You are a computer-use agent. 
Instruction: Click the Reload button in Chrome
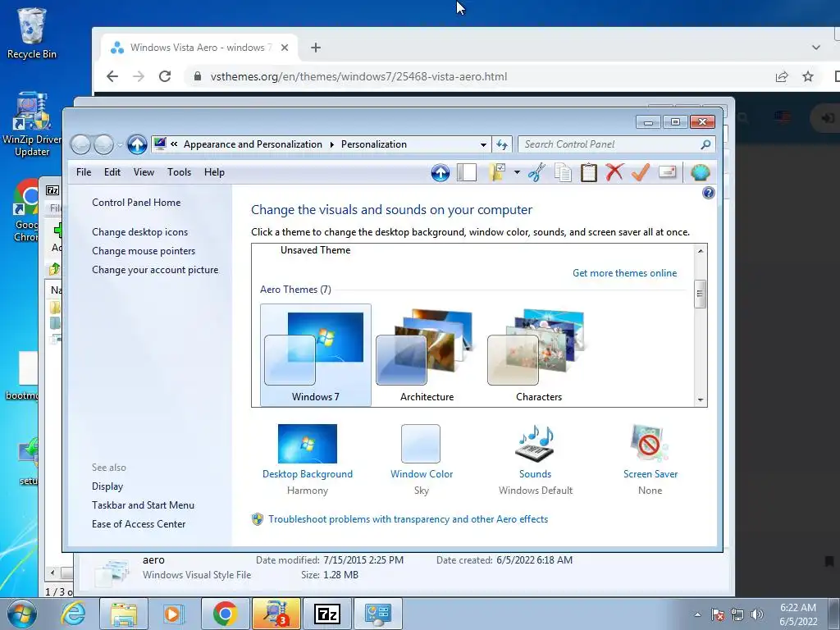[x=165, y=76]
